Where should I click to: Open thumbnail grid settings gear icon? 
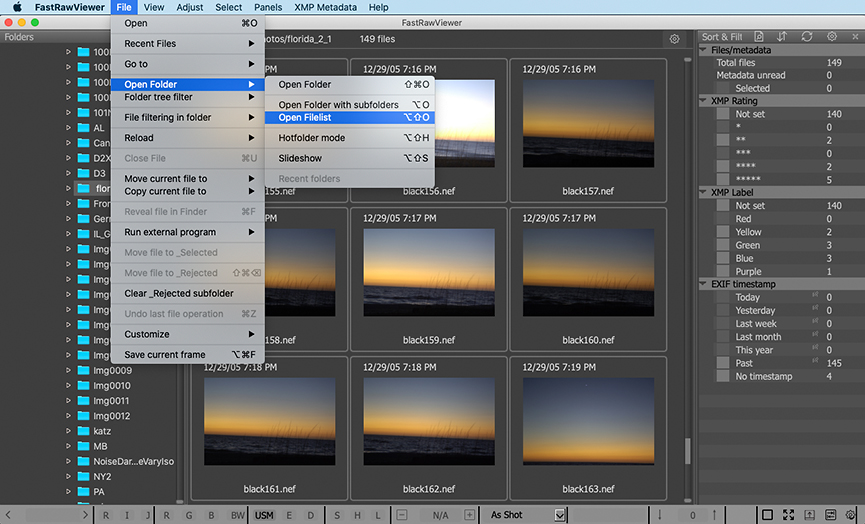click(x=674, y=39)
